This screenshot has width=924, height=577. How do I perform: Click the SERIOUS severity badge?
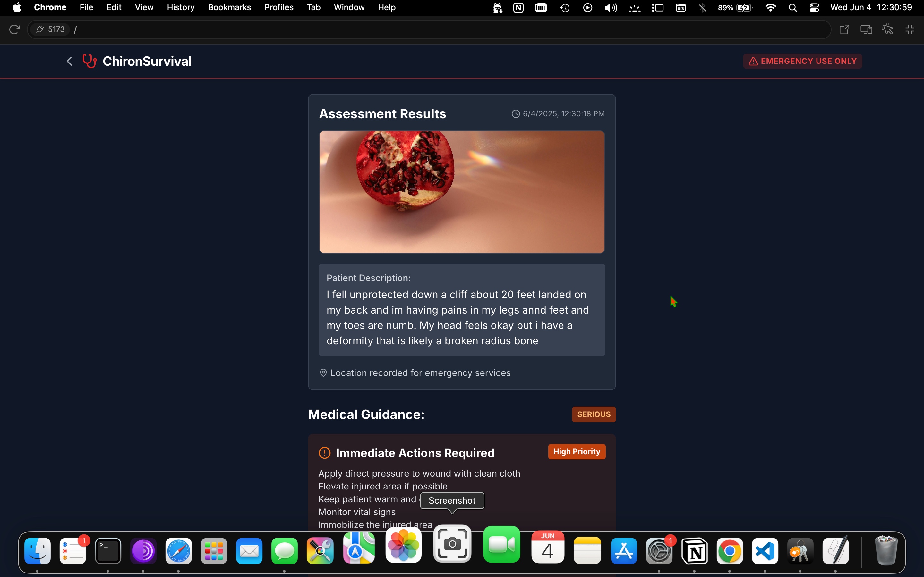point(594,414)
